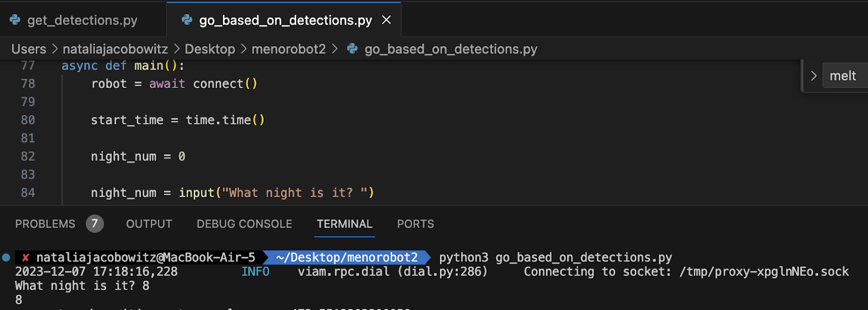Click the Problems count badge showing 7
The height and width of the screenshot is (310, 868).
[x=94, y=224]
